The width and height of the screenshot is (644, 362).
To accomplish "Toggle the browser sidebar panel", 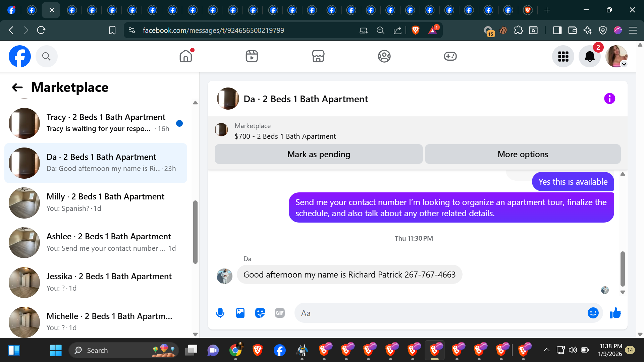I will [557, 30].
